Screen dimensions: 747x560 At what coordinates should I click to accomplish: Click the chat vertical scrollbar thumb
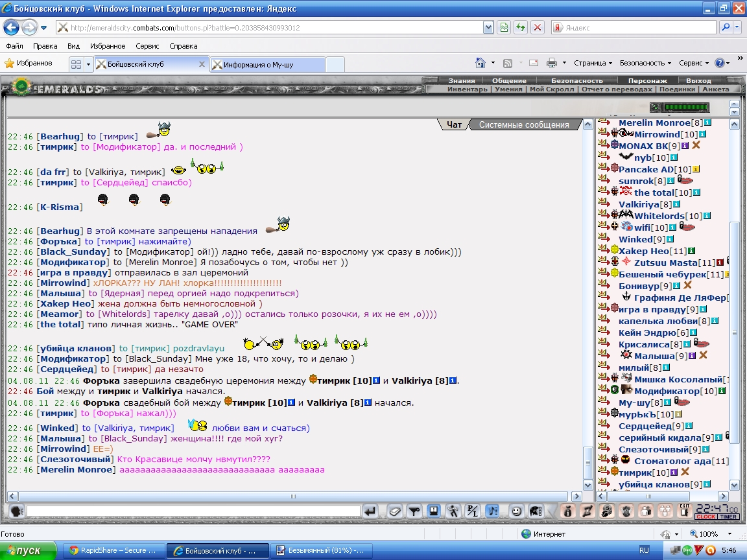(x=588, y=462)
